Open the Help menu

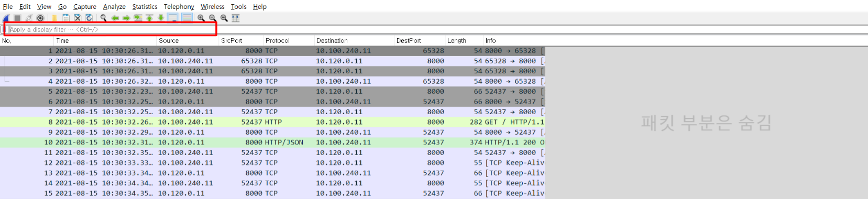260,6
